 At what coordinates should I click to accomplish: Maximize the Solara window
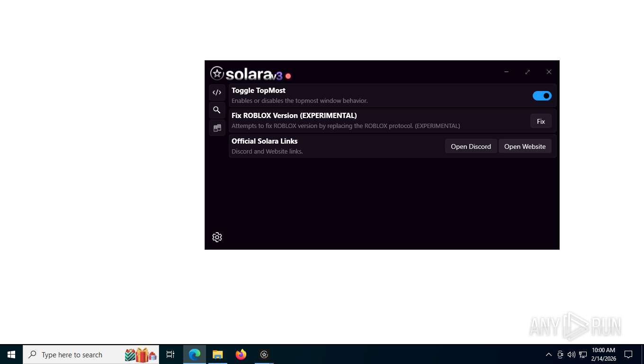528,72
